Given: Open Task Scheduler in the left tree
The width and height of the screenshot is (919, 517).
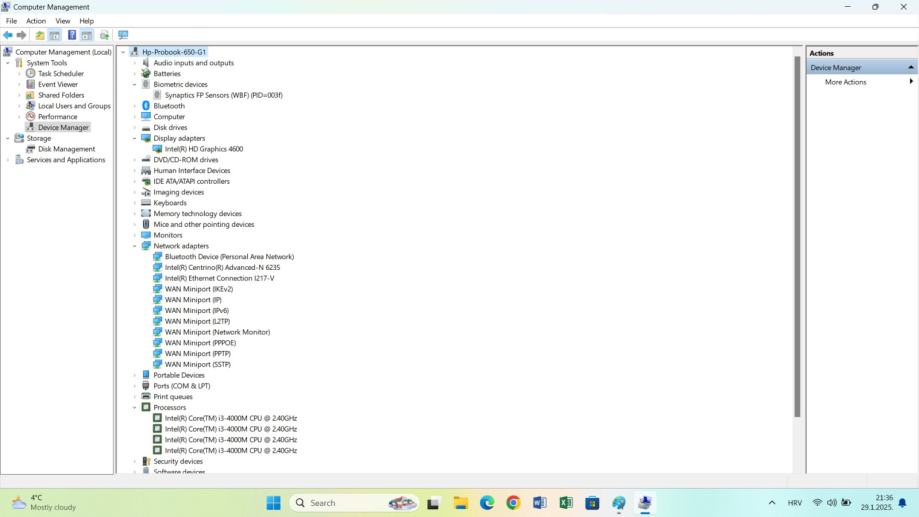Looking at the screenshot, I should [x=61, y=73].
